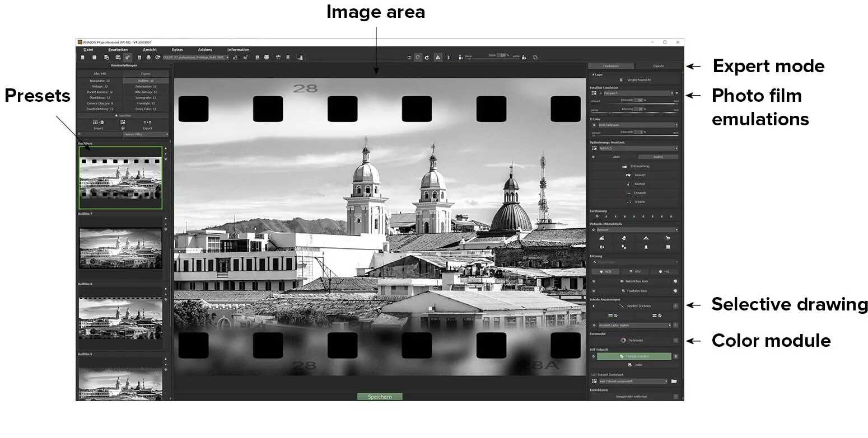Switch to the Experte tab
The image size is (868, 438).
tap(658, 65)
